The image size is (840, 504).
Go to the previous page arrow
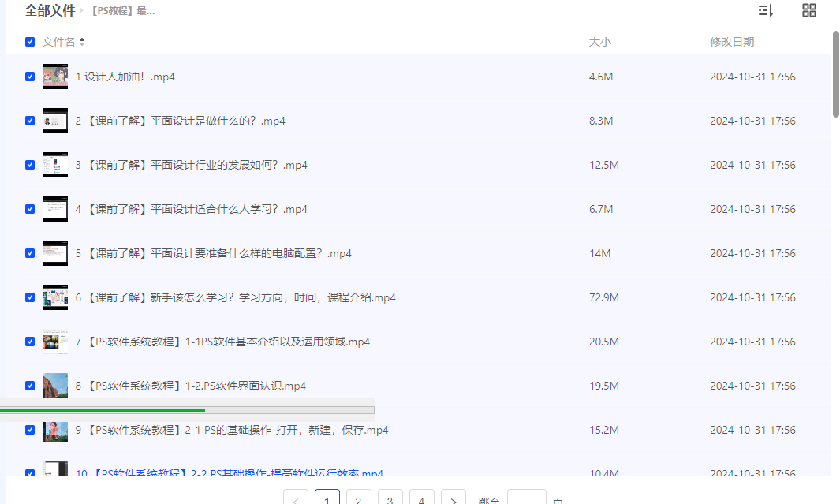[x=296, y=497]
